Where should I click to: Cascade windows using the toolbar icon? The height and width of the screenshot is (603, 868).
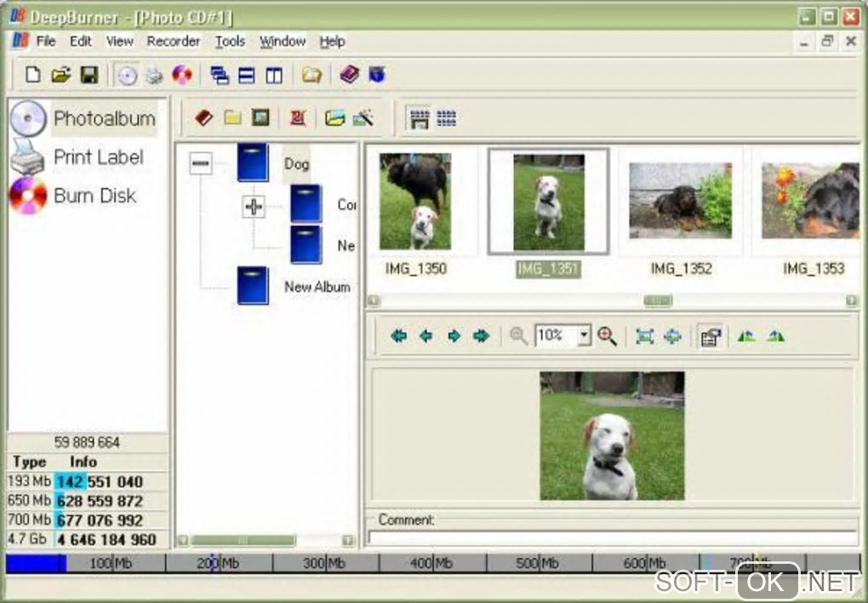click(220, 75)
